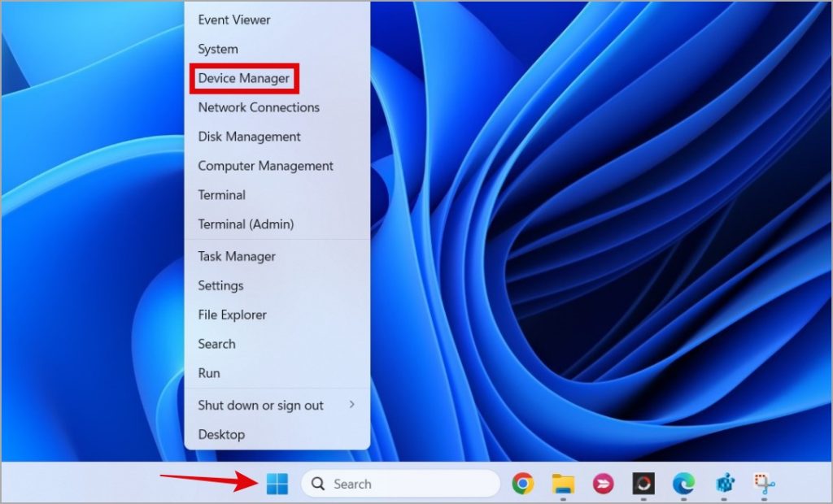Launch Microsoft Edge from the taskbar
Viewport: 833px width, 504px height.
point(683,484)
